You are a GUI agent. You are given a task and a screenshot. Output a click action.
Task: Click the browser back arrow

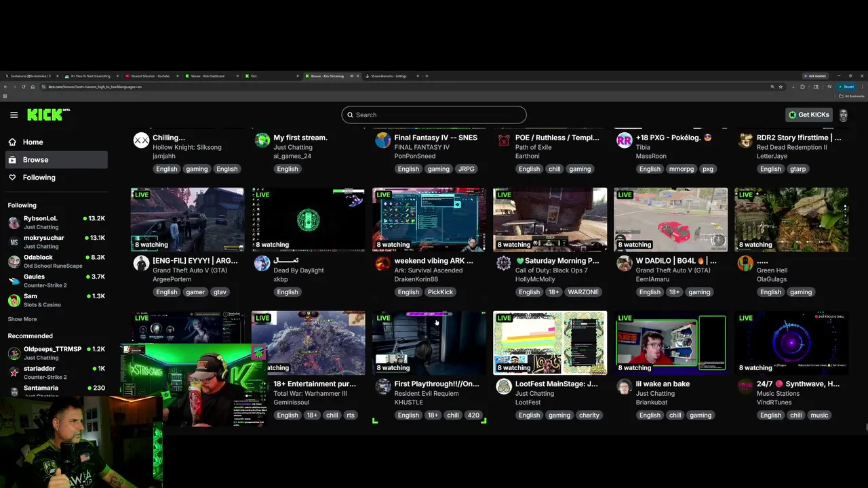point(5,87)
